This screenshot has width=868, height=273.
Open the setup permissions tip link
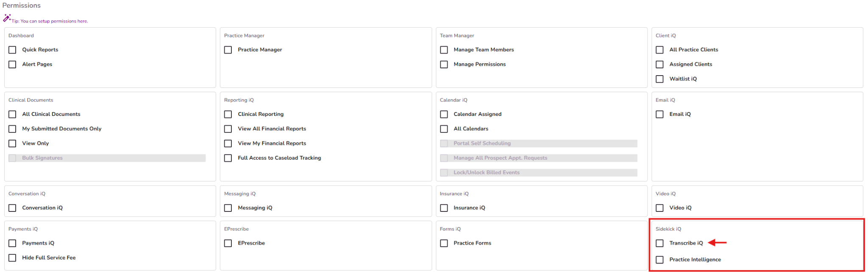[x=50, y=21]
